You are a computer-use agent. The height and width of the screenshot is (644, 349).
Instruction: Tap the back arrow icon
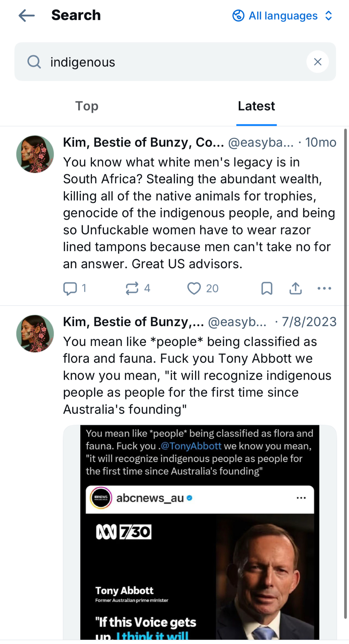coord(27,15)
